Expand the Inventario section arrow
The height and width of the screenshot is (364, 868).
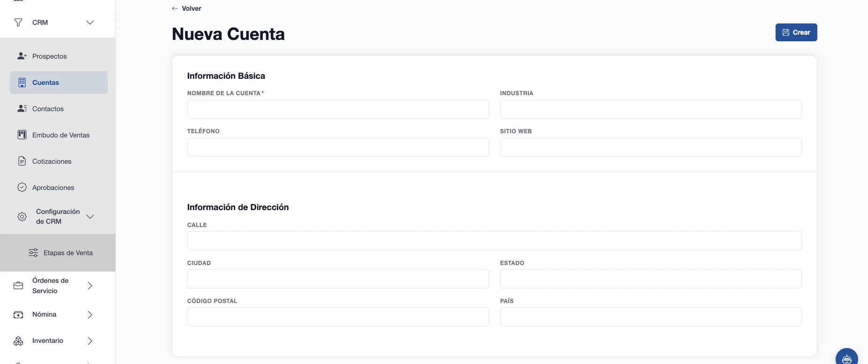[x=90, y=341]
